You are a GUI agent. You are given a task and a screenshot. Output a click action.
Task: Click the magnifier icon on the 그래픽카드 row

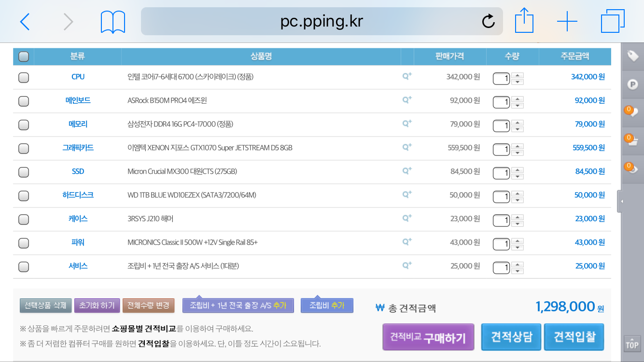click(x=407, y=147)
